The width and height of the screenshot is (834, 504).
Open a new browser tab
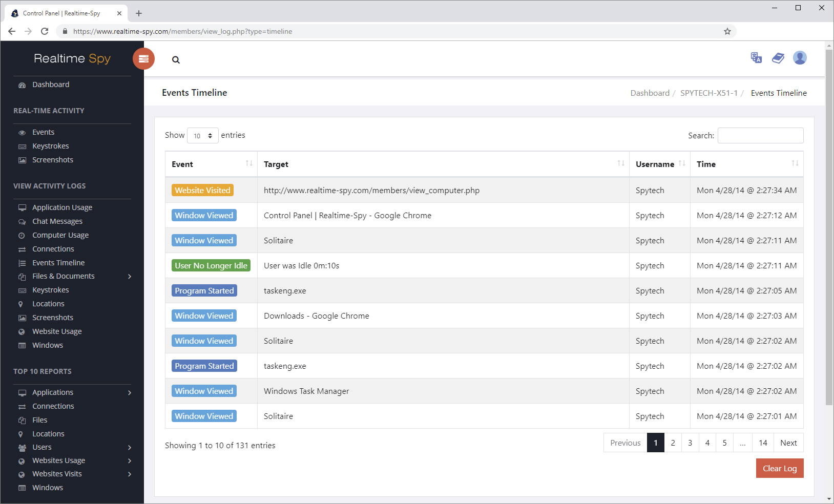pos(139,13)
